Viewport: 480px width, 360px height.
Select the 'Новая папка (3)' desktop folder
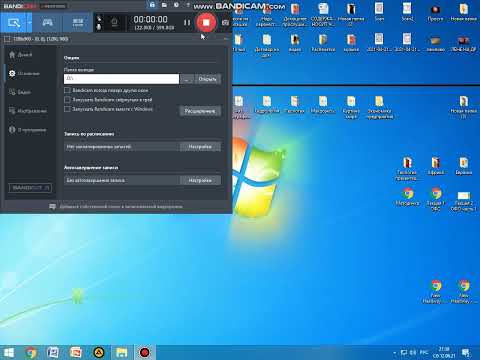point(463,107)
